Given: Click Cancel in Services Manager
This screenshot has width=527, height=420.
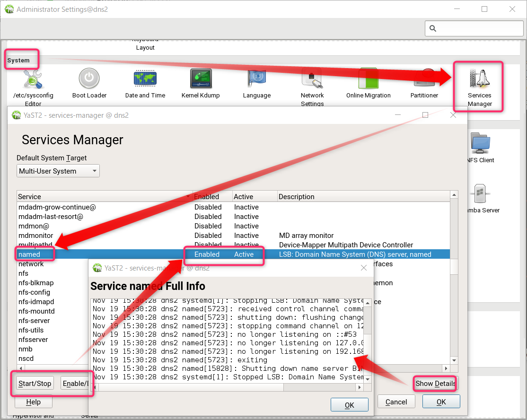Looking at the screenshot, I should [396, 402].
